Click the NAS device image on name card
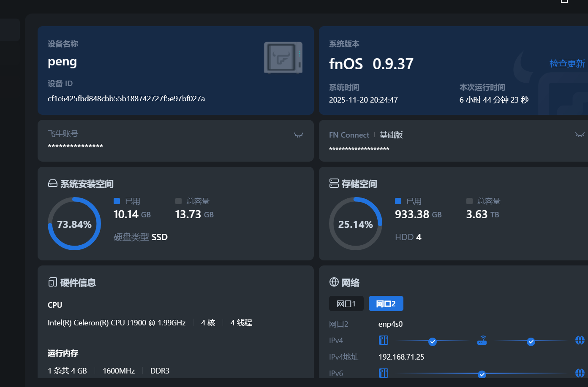Screen dimensions: 588x387 coord(283,57)
